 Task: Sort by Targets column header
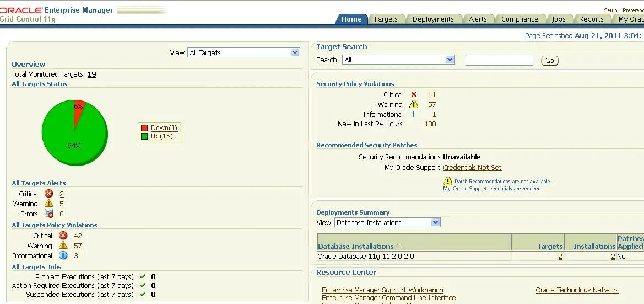click(550, 246)
